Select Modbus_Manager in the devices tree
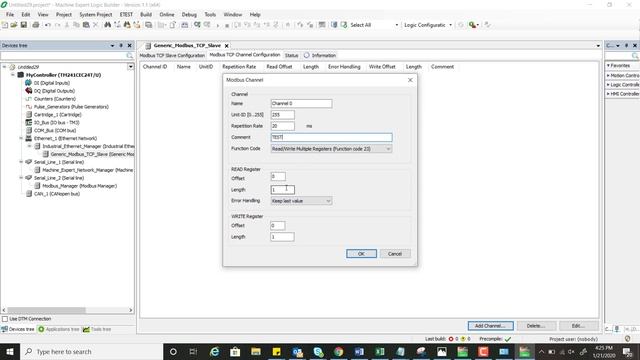The width and height of the screenshot is (640, 360). pos(80,186)
